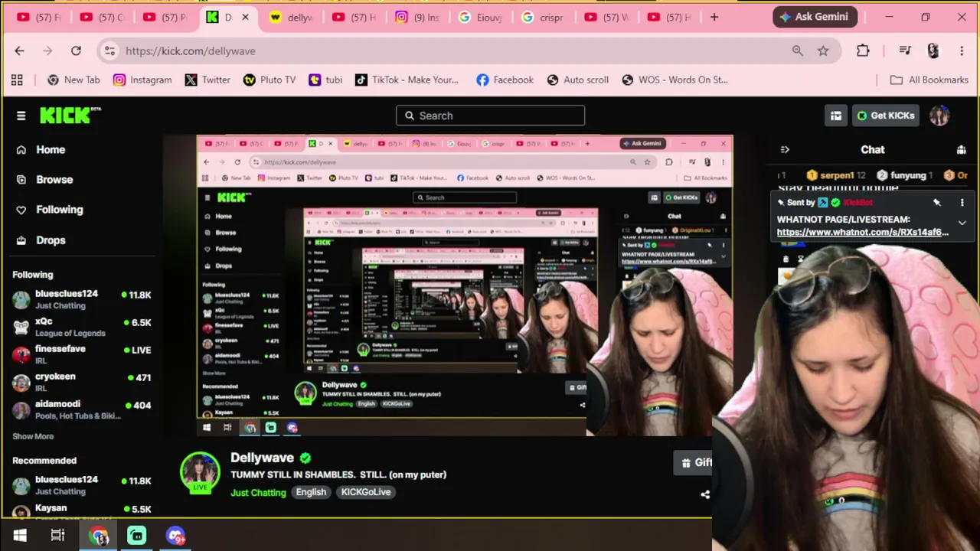Image resolution: width=980 pixels, height=551 pixels.
Task: Click the icon button left of Get KICKs
Action: coord(835,116)
